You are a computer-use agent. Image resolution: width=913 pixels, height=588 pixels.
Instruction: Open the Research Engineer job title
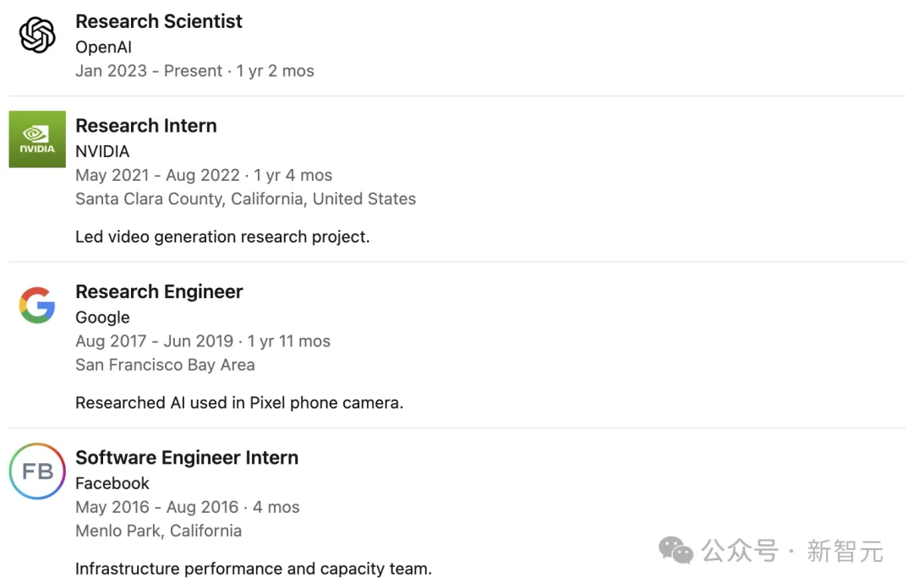pyautogui.click(x=159, y=292)
